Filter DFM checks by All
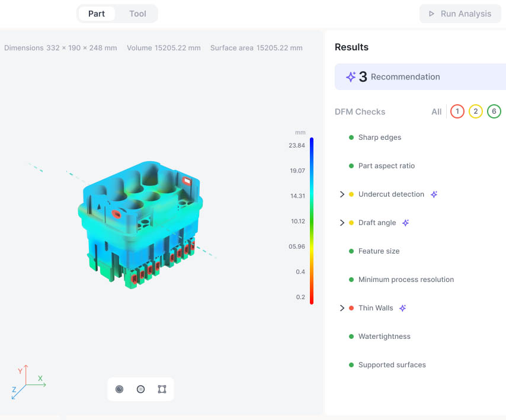Image resolution: width=506 pixels, height=420 pixels. tap(436, 112)
